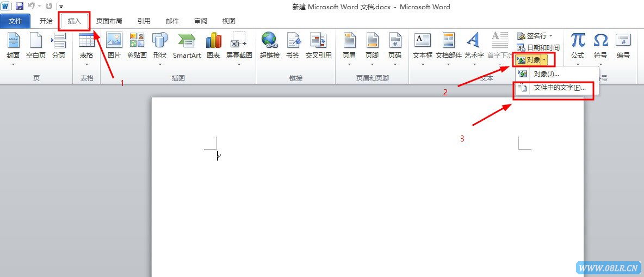Open the SmartArt graphic tool
This screenshot has height=277, width=644.
point(187,45)
